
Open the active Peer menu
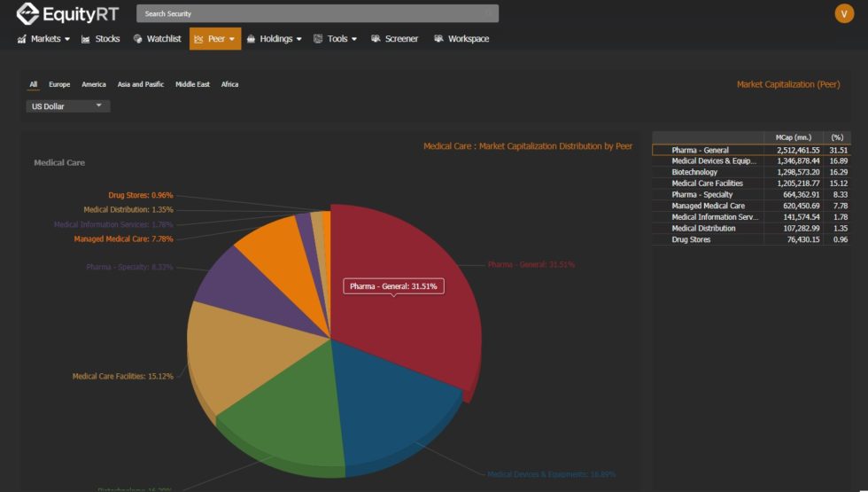point(215,39)
